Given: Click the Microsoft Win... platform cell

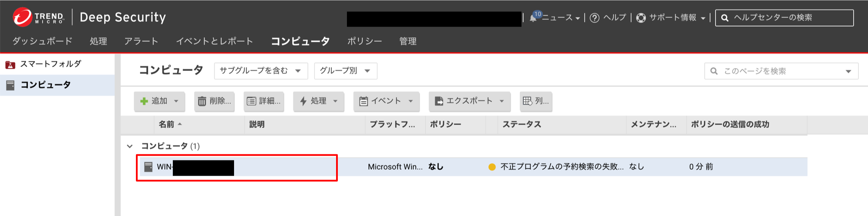Looking at the screenshot, I should pyautogui.click(x=395, y=167).
